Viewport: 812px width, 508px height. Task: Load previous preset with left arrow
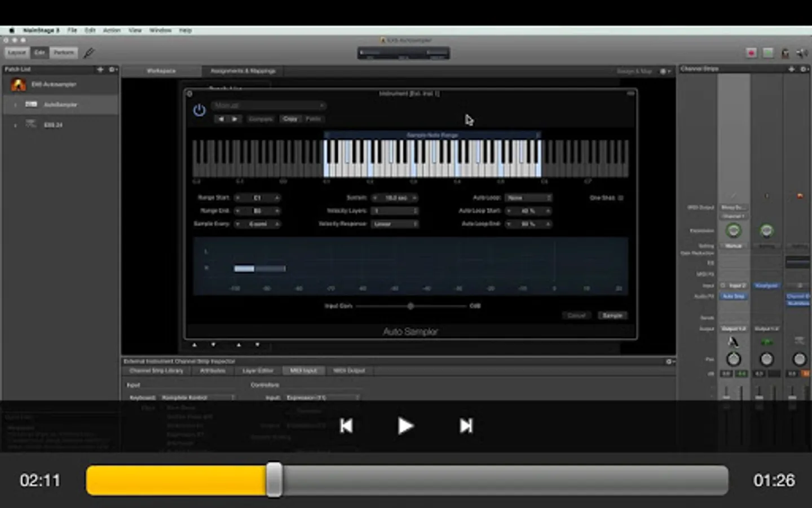pos(221,119)
